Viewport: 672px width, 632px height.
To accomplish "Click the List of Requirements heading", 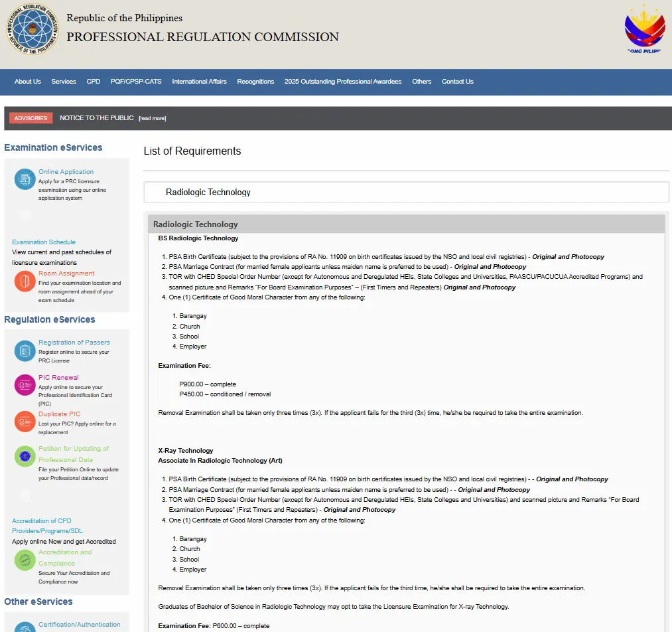I will 192,151.
